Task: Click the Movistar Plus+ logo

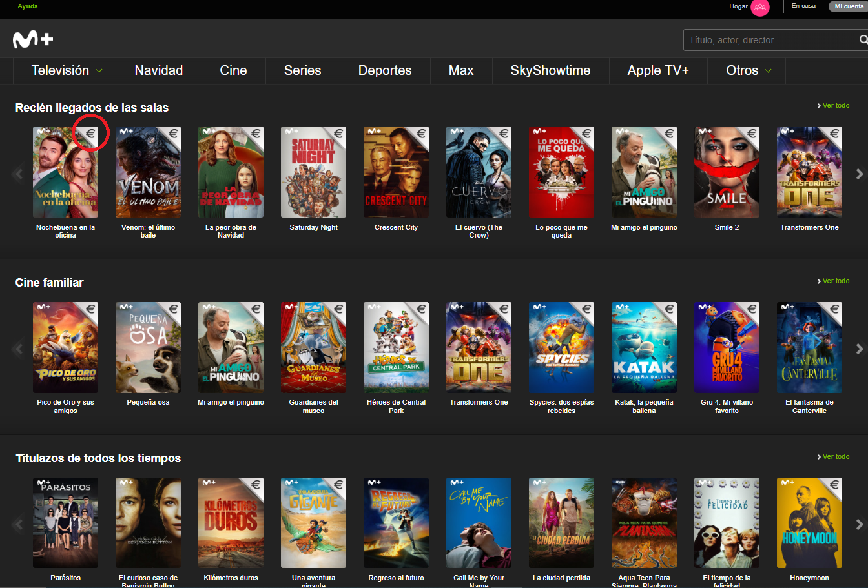Action: coord(33,39)
